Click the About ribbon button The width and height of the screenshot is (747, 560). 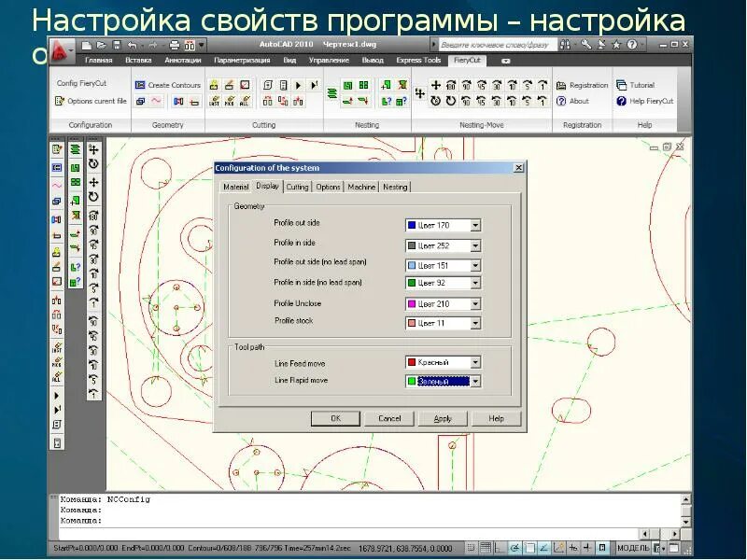pyautogui.click(x=572, y=101)
